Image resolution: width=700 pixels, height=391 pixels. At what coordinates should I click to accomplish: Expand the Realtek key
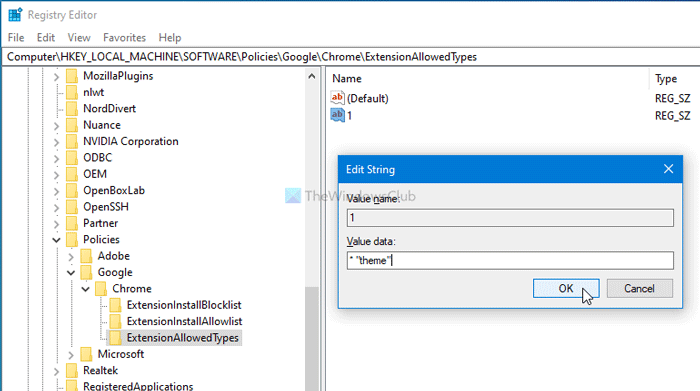[x=56, y=371]
